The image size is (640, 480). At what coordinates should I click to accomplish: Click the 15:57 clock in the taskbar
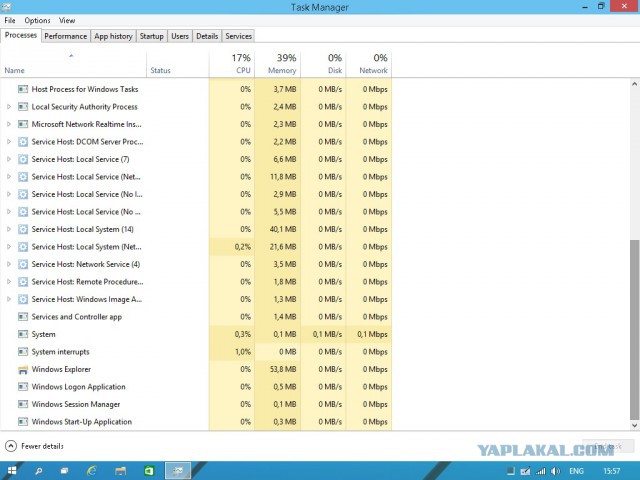tap(611, 471)
